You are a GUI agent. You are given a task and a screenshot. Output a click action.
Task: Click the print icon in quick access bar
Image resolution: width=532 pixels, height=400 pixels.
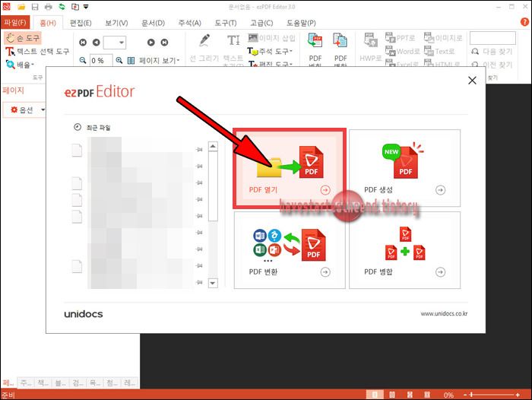(48, 6)
